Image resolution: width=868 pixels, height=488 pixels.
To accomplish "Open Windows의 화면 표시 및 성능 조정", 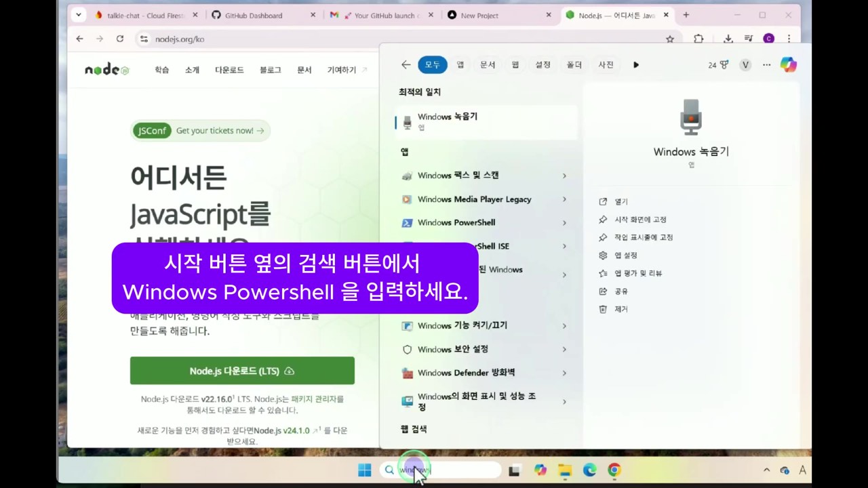I will [476, 401].
